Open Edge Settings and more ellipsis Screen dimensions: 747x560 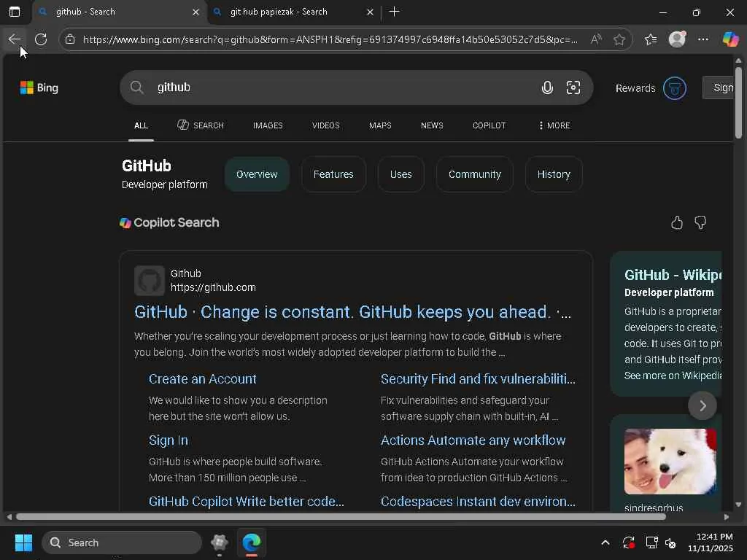click(703, 39)
